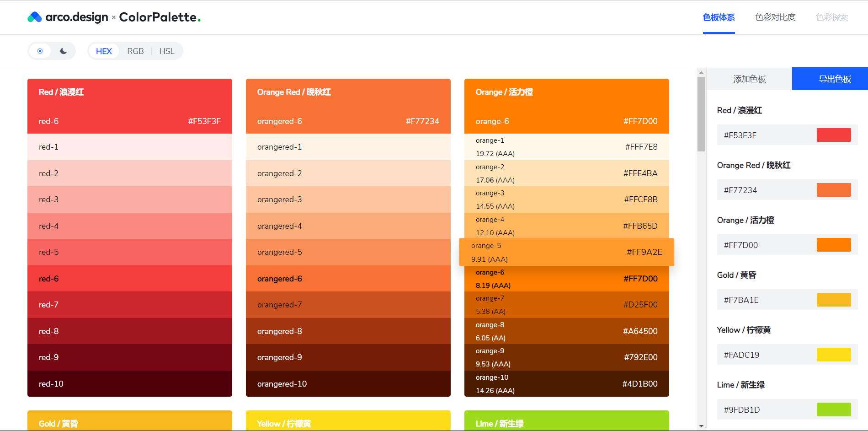The width and height of the screenshot is (868, 431).
Task: Pick the Yellow #FADC19 sidebar swatch
Action: [834, 355]
